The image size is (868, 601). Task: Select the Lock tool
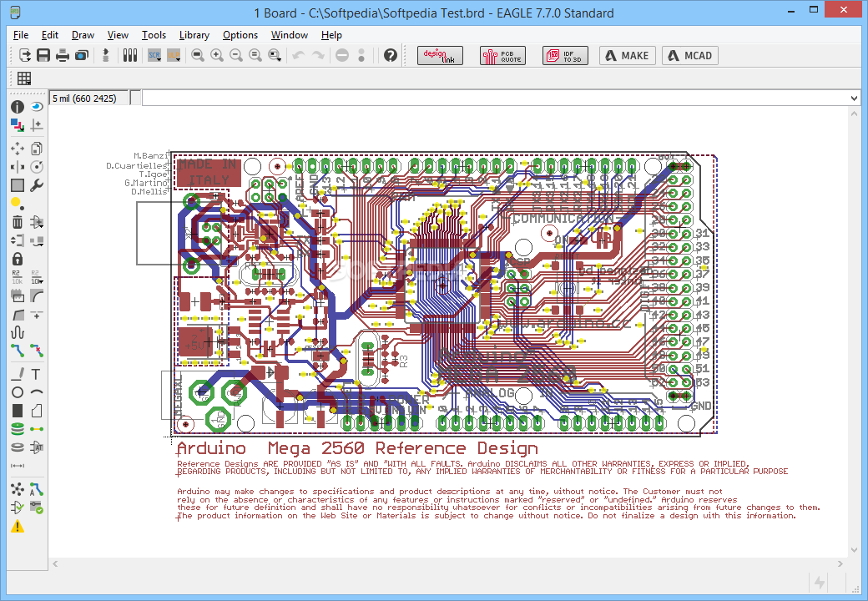point(18,259)
